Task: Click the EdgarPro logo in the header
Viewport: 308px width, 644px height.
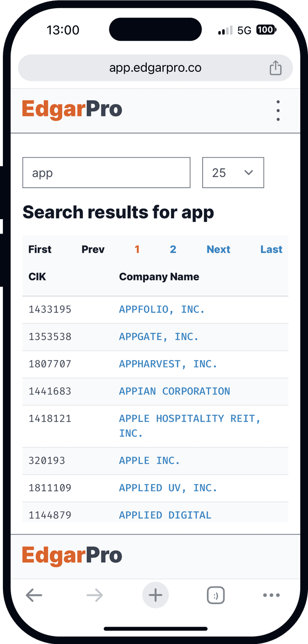Action: [x=72, y=109]
